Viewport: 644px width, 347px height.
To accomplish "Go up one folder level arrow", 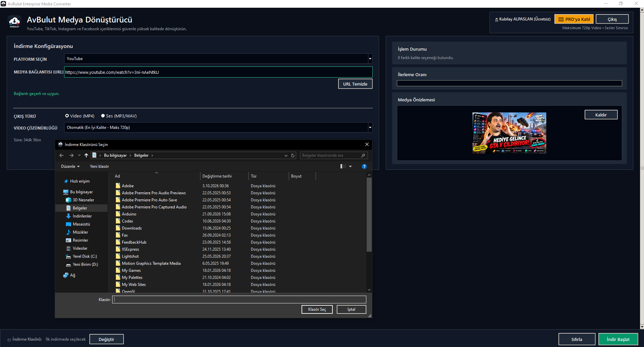I will 86,155.
